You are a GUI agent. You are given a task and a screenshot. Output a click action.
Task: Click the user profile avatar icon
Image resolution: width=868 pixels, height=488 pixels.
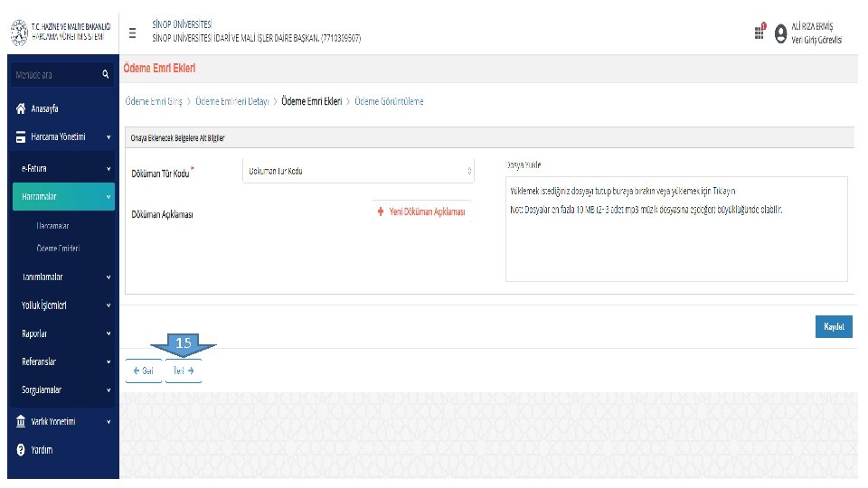pyautogui.click(x=780, y=33)
